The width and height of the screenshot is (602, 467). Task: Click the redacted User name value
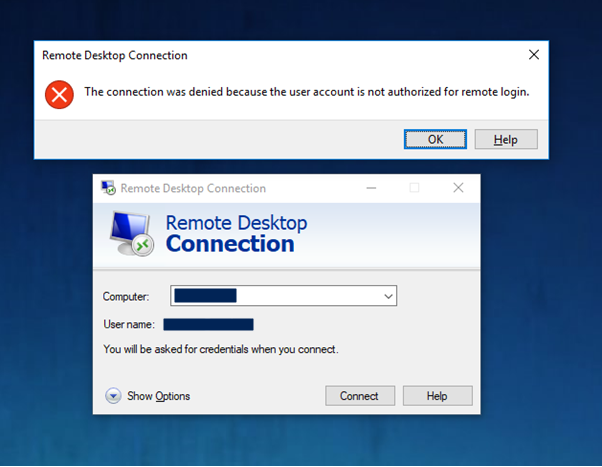[x=208, y=324]
